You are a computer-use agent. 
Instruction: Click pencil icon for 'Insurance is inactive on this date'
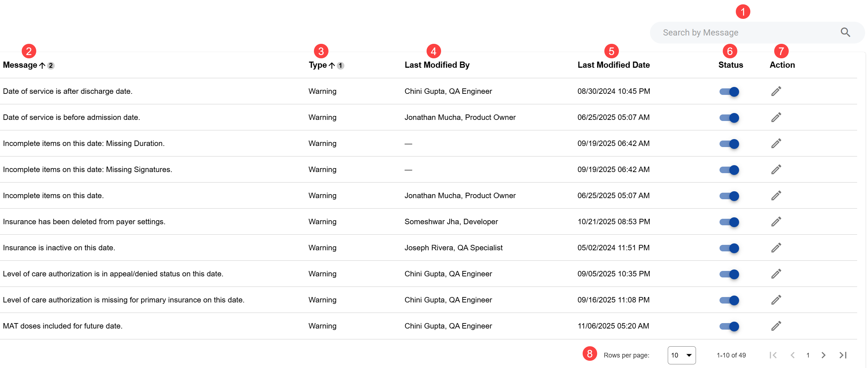pos(776,248)
